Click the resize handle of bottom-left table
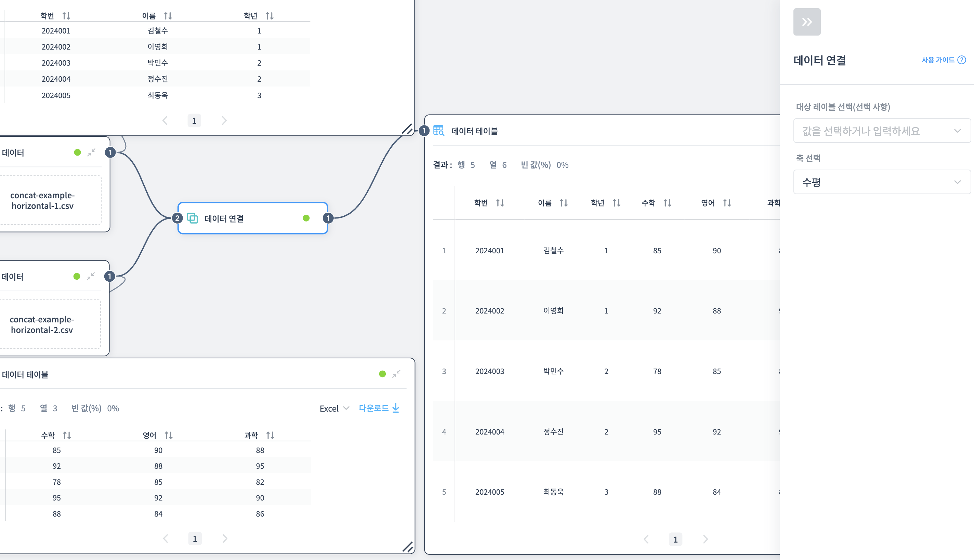The image size is (974, 560). click(x=407, y=547)
